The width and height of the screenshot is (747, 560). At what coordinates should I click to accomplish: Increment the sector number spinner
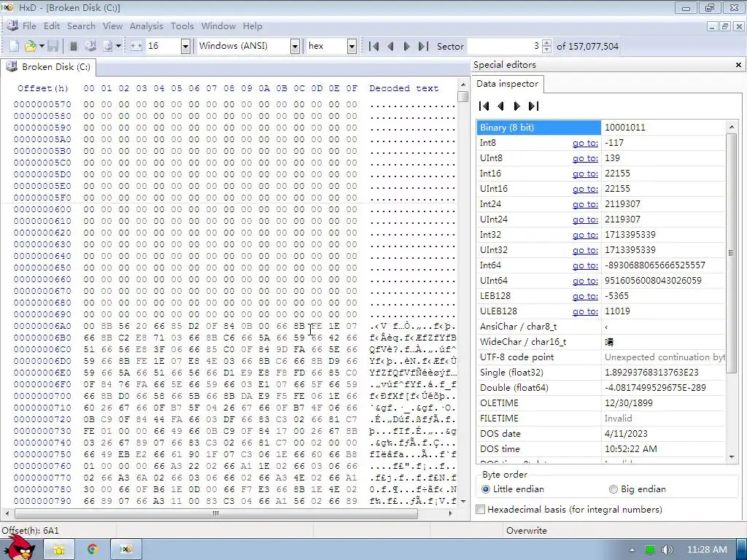pyautogui.click(x=547, y=43)
